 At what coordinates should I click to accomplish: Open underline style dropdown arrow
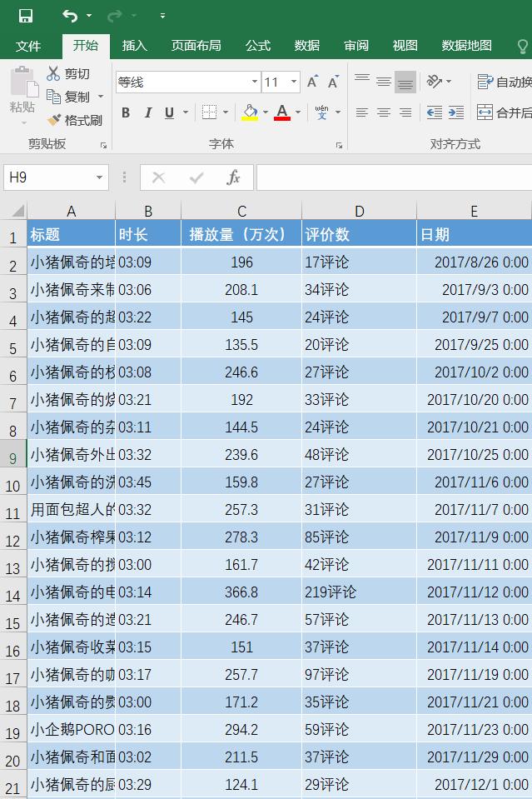point(186,112)
